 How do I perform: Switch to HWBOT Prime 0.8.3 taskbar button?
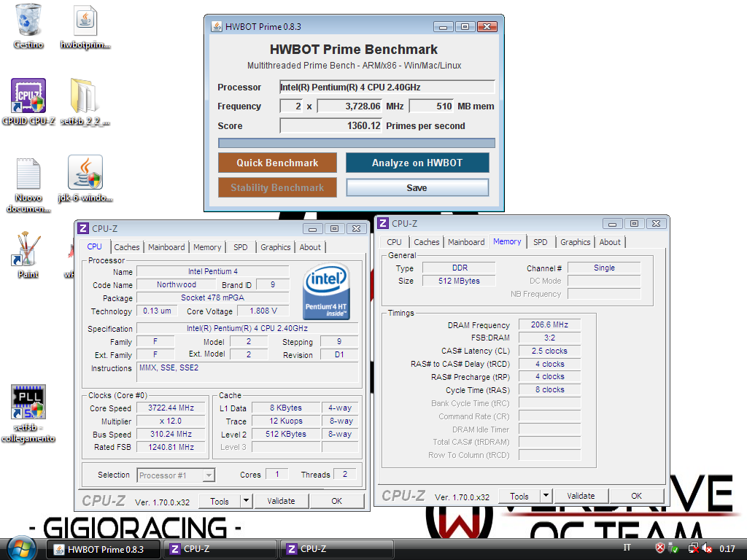point(104,549)
